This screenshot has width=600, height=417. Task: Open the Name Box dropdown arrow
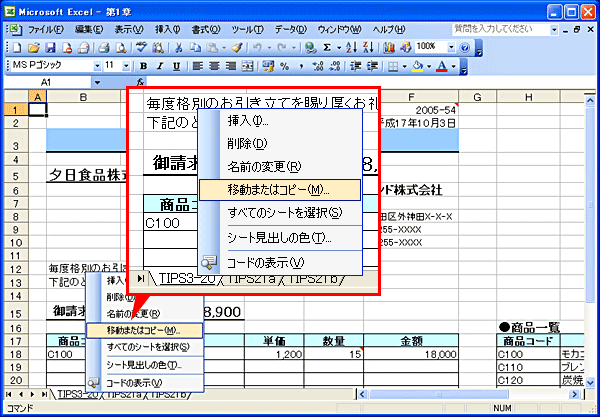pyautogui.click(x=98, y=82)
